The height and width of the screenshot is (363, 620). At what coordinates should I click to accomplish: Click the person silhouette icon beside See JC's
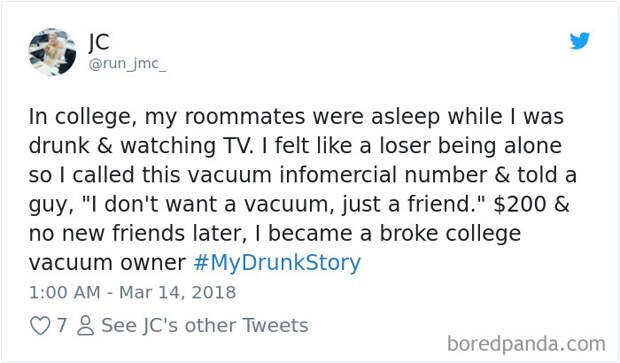(x=85, y=326)
